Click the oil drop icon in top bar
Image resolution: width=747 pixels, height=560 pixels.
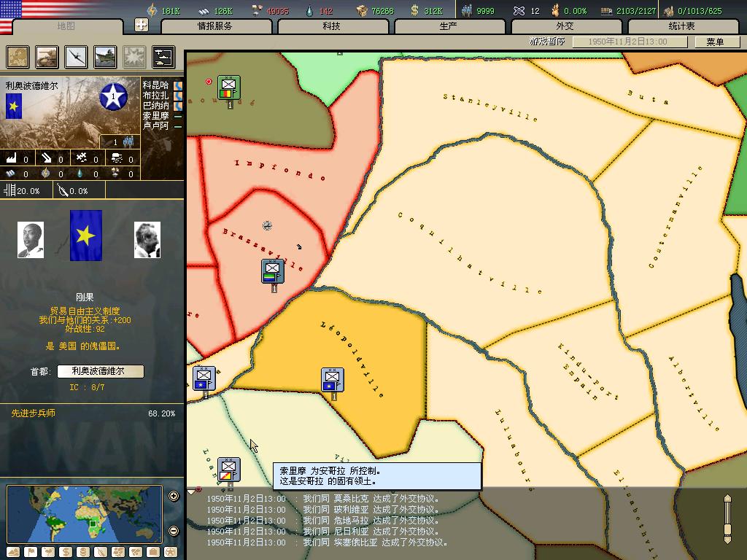(309, 10)
